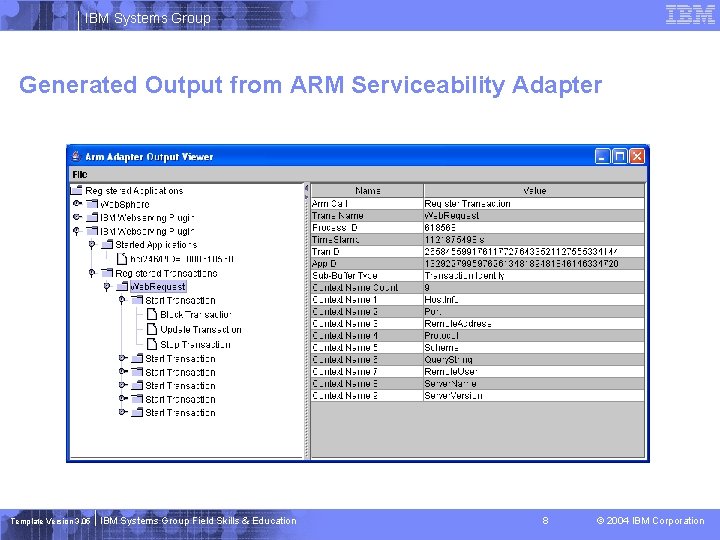Collapse the expanded IBM Webserving Plugin node

click(77, 231)
